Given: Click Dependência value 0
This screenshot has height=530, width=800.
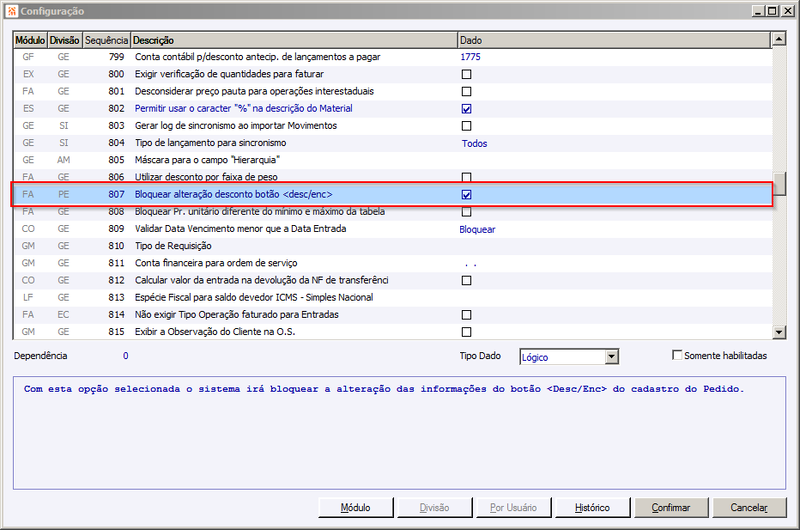Looking at the screenshot, I should click(x=126, y=356).
